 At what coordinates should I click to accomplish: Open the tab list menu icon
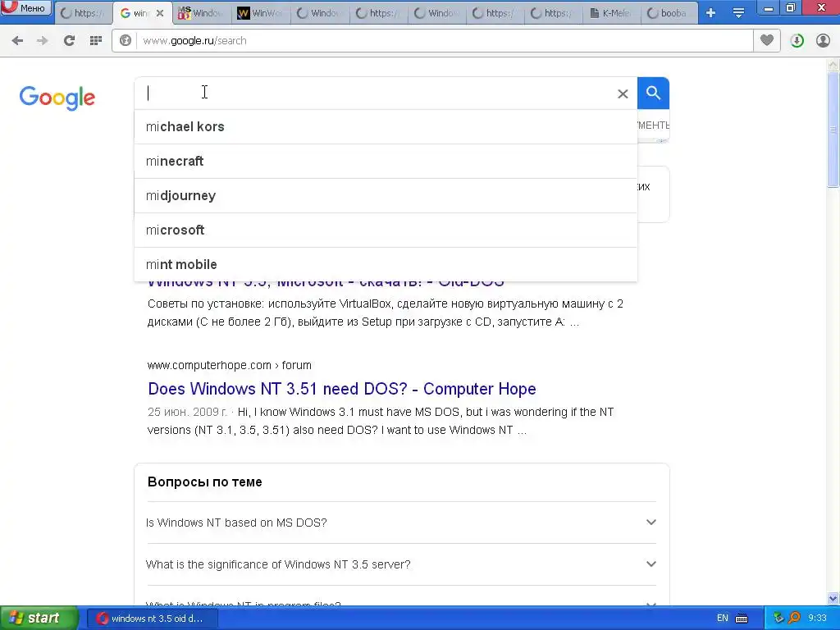point(739,13)
